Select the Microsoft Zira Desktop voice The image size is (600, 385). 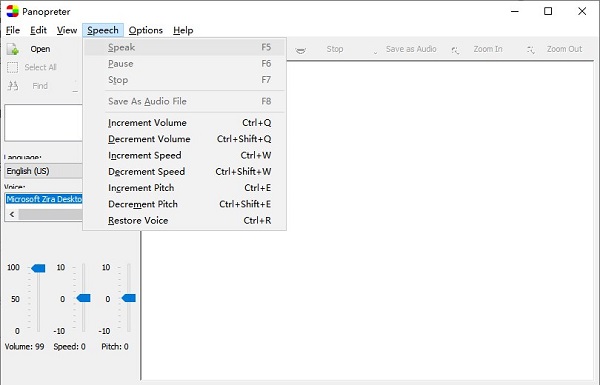tap(44, 199)
